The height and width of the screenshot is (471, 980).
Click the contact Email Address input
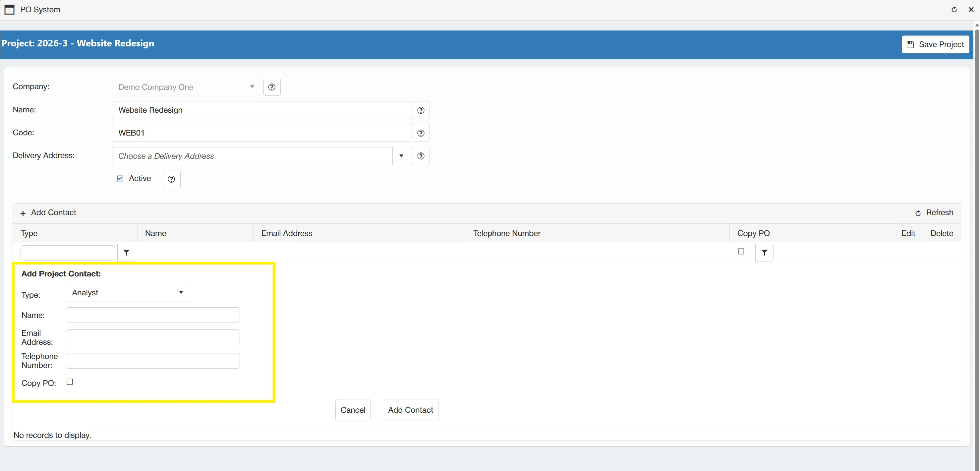coord(152,337)
